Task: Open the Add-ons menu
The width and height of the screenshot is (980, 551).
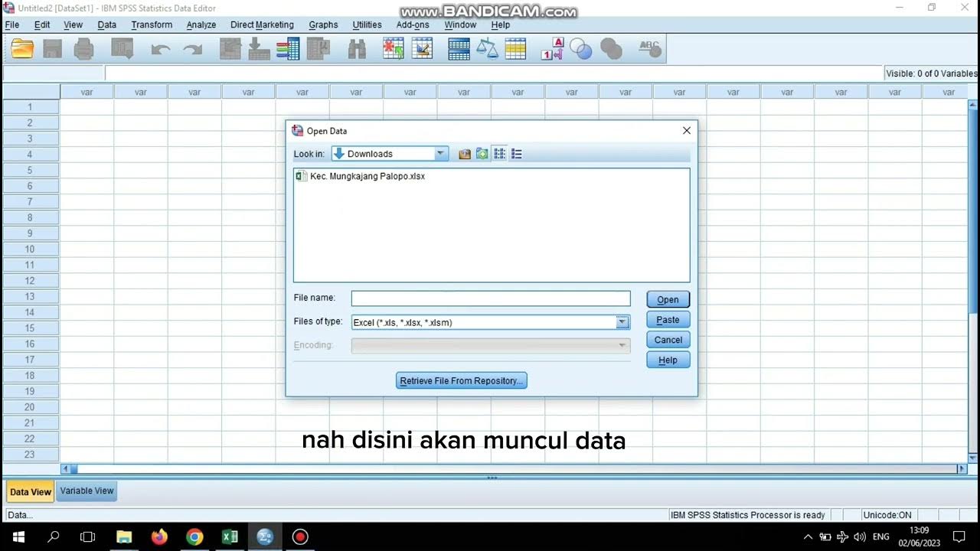Action: pos(413,24)
